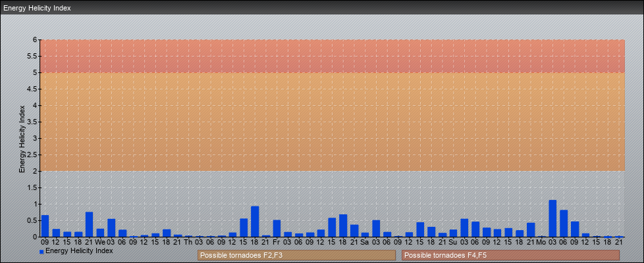Select the blue bar above the 'Sa' label
The height and width of the screenshot is (263, 644).
coord(365,235)
